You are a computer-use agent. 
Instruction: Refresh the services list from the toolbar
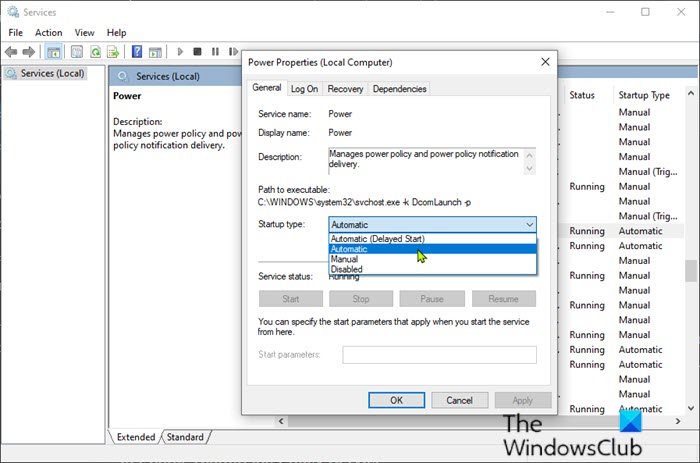(x=95, y=52)
